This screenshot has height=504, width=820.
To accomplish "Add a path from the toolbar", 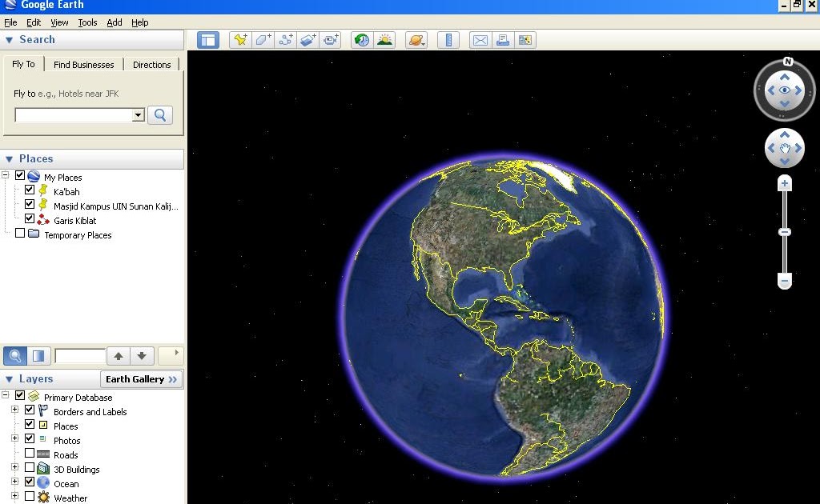I will click(286, 40).
